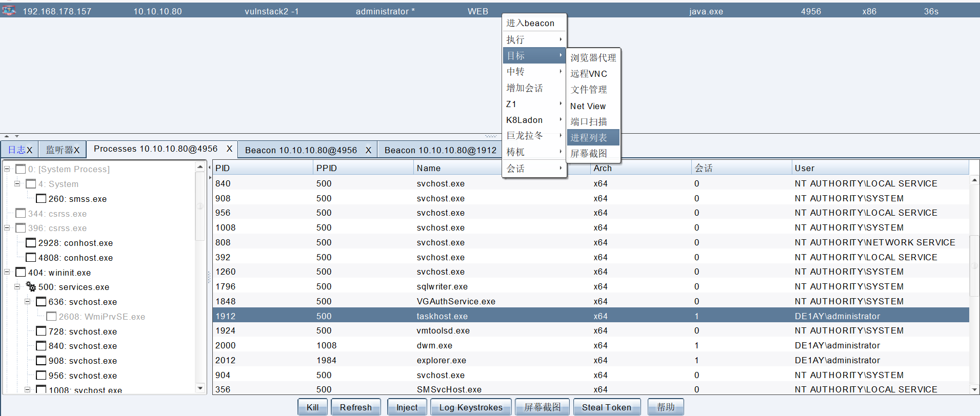
Task: Click the process icon beside 260: smss.exe
Action: point(41,199)
